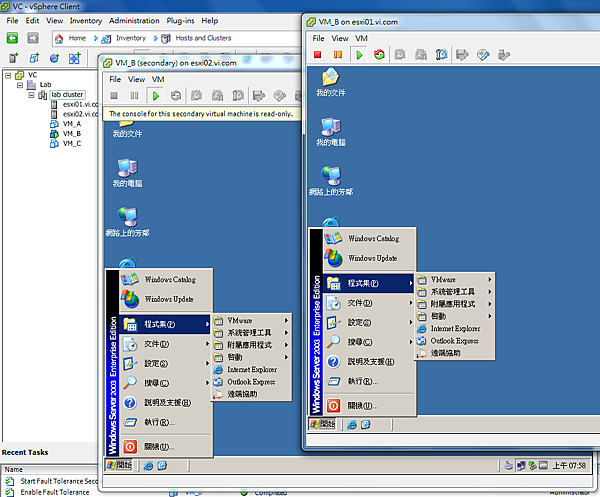Screen dimensions: 600x497
Task: Click Windows Update in secondary VM start menu
Action: tap(168, 299)
